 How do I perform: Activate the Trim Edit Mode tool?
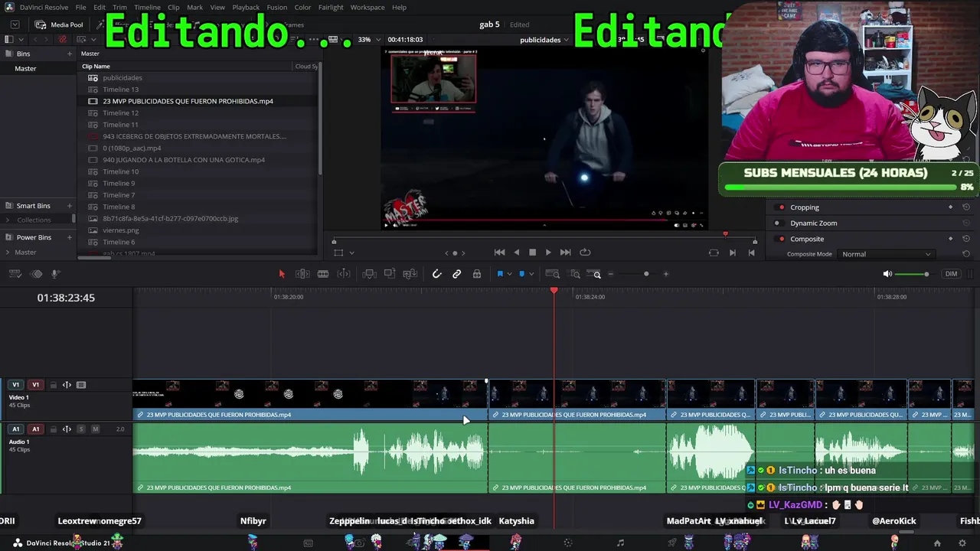302,274
